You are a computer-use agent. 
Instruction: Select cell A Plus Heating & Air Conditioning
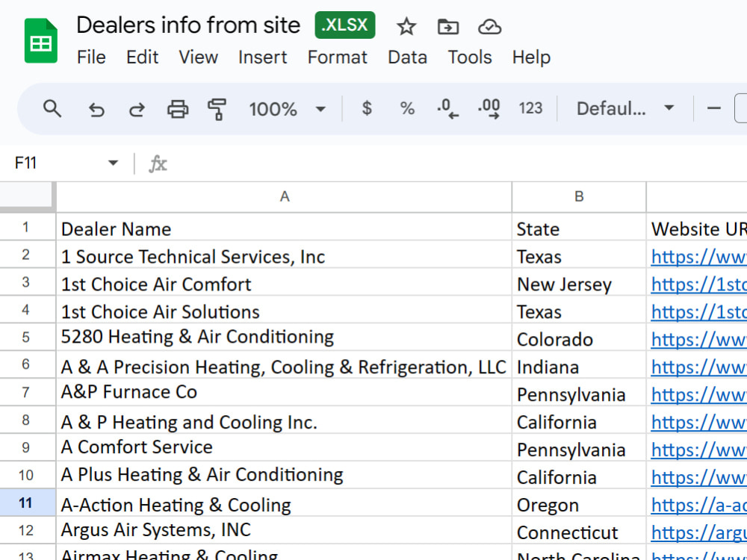(x=285, y=476)
